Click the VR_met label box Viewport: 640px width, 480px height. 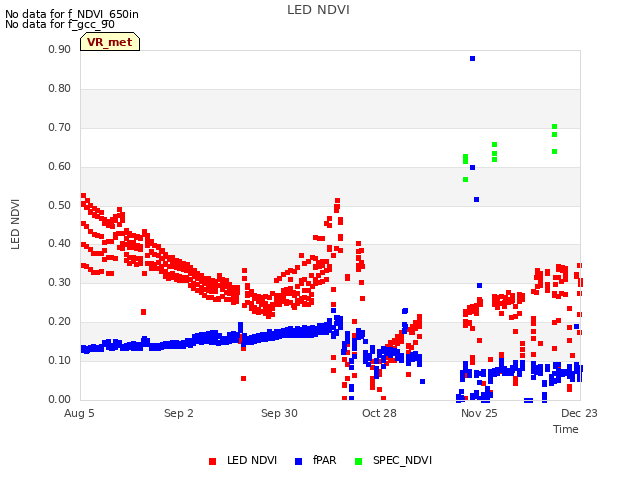click(110, 42)
